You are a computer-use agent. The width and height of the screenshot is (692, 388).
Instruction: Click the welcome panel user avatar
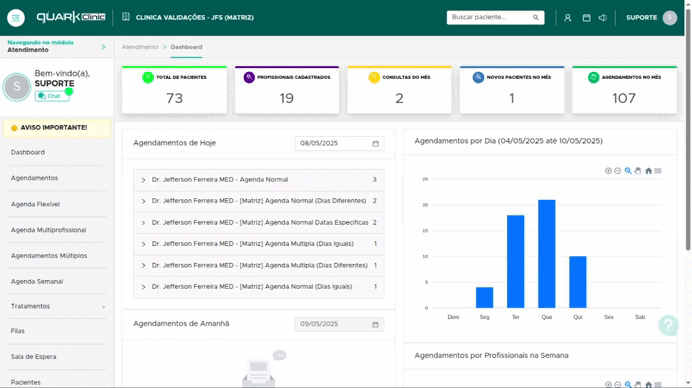(x=17, y=87)
